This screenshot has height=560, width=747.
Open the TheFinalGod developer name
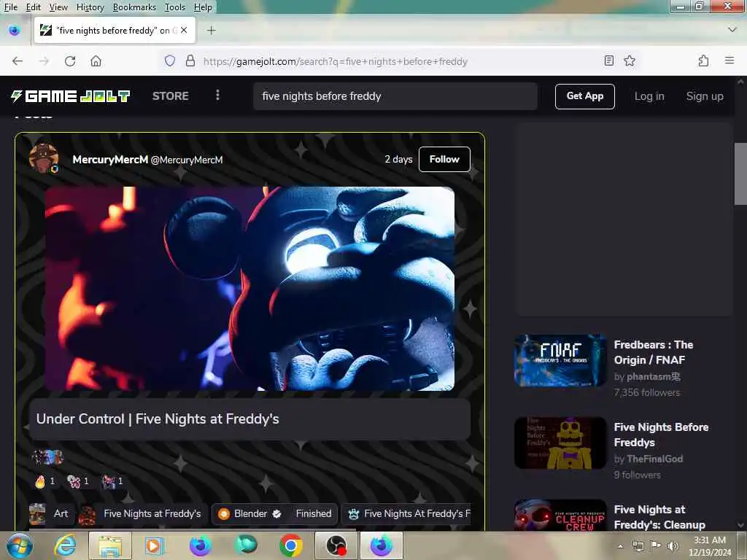click(x=654, y=459)
